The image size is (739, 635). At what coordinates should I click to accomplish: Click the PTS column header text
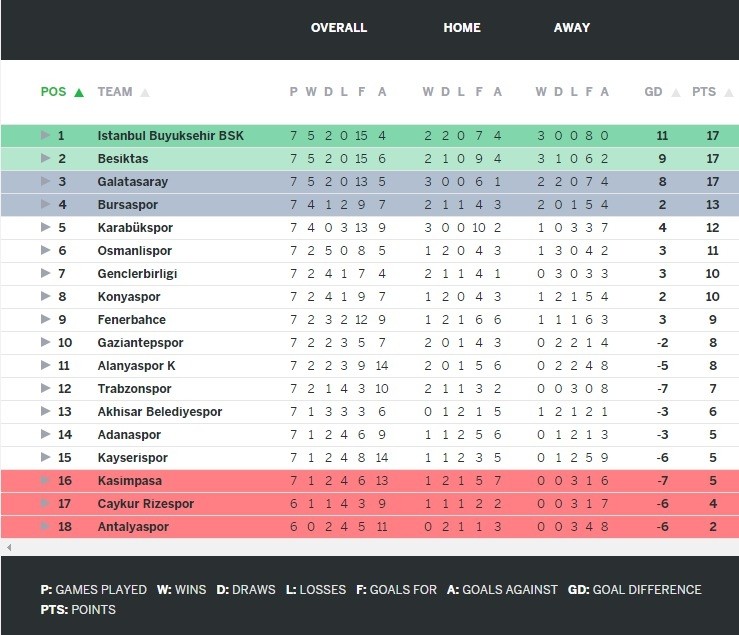(704, 92)
